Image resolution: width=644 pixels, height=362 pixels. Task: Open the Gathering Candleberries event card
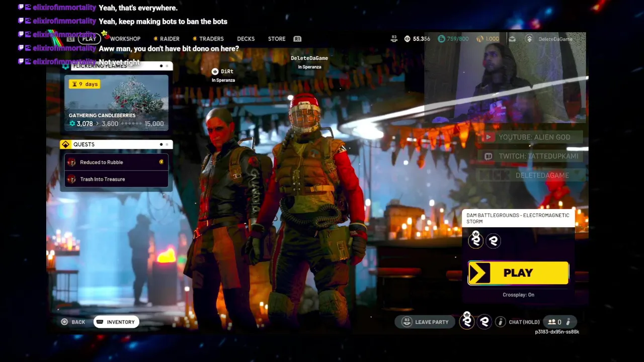(x=116, y=103)
